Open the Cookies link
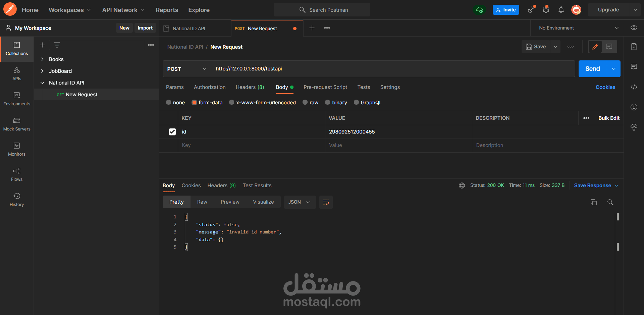 (x=605, y=87)
